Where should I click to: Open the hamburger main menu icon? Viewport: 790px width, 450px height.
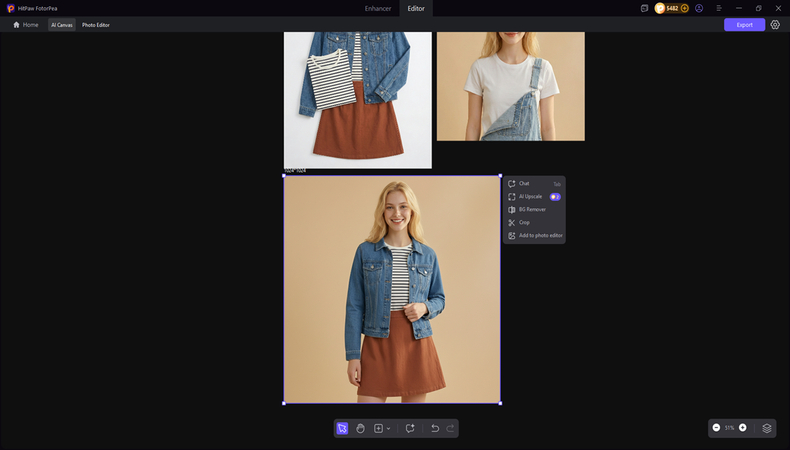click(x=719, y=8)
